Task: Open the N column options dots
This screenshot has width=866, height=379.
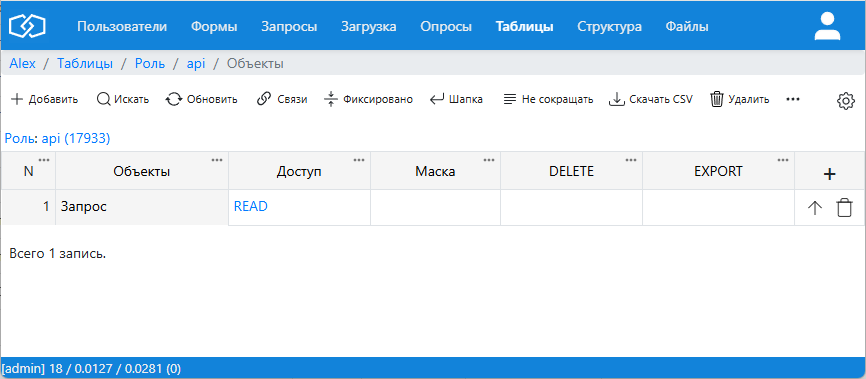Action: (x=44, y=160)
